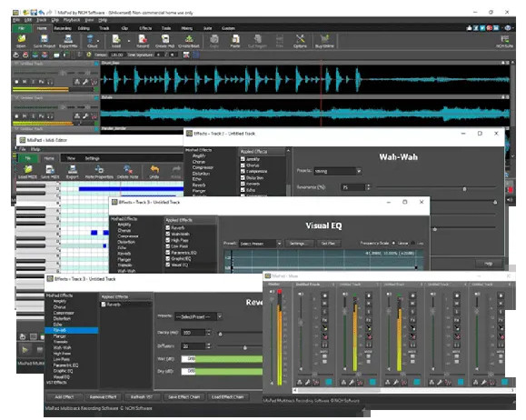Uncheck Graphic EQ applied effect
Image resolution: width=526 pixels, height=420 pixels.
[168, 258]
